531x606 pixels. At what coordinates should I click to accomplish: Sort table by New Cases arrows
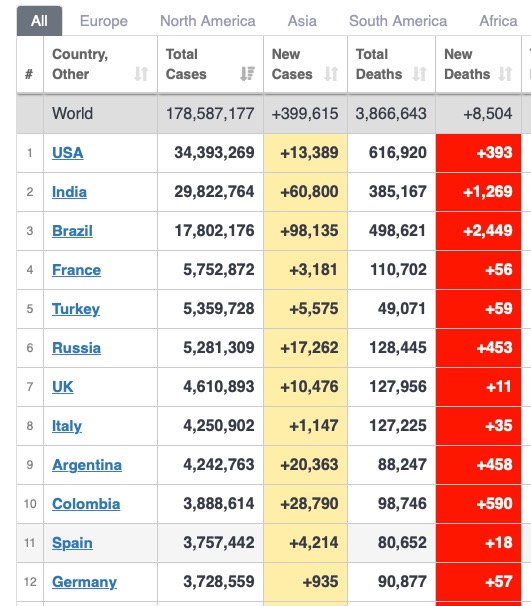[x=331, y=74]
